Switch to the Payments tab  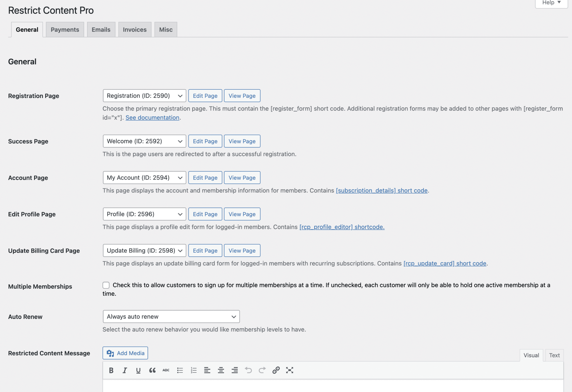coord(65,30)
